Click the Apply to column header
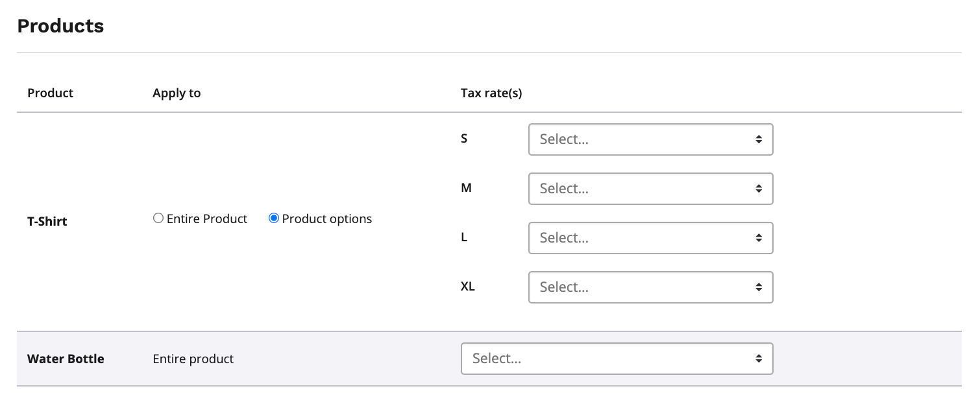Screen dimensions: 980x393 [x=177, y=93]
